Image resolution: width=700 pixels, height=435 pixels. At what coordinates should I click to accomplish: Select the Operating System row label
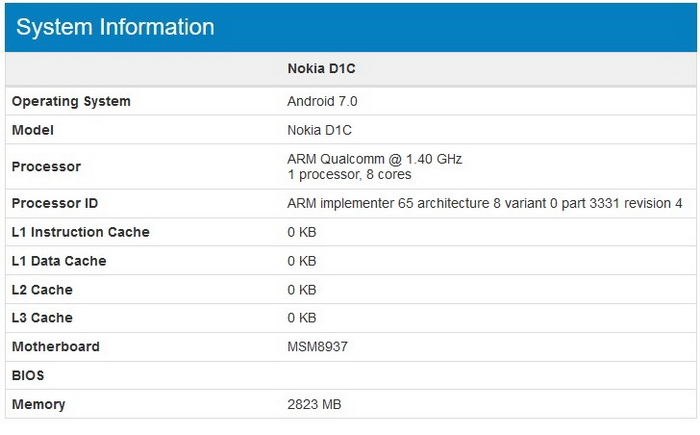pyautogui.click(x=71, y=101)
